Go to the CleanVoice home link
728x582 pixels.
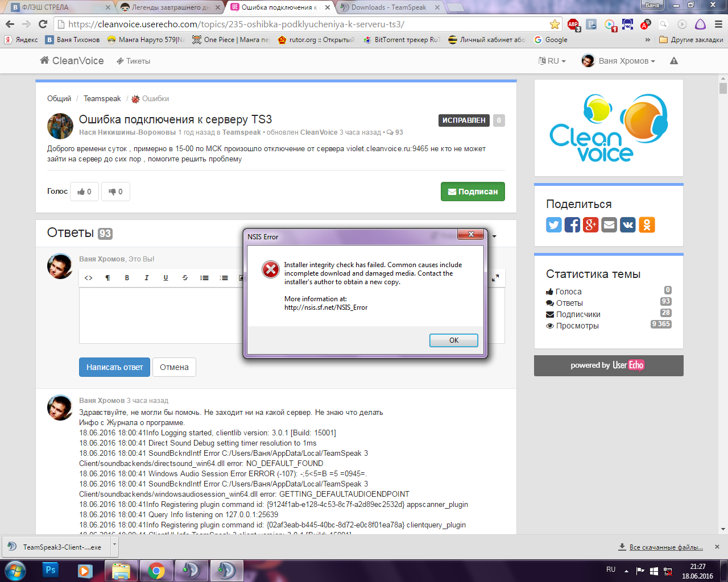pos(72,61)
